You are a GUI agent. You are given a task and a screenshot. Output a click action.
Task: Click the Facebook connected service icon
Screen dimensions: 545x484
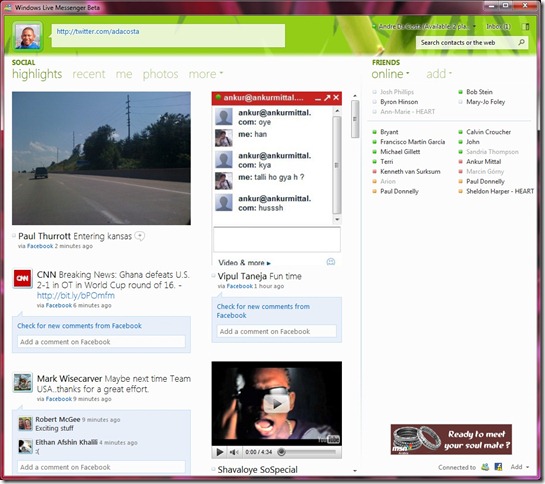tap(498, 467)
